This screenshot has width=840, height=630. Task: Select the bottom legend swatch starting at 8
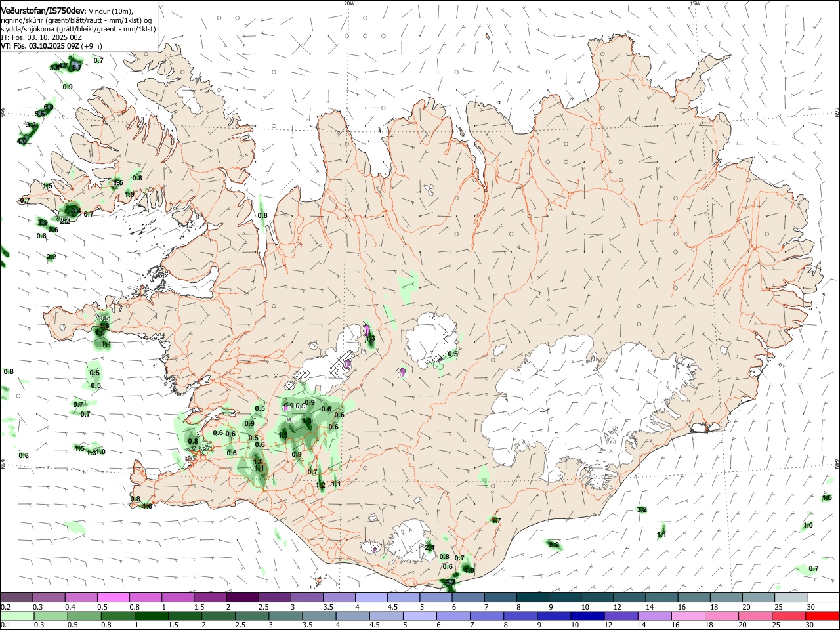pyautogui.click(x=520, y=616)
